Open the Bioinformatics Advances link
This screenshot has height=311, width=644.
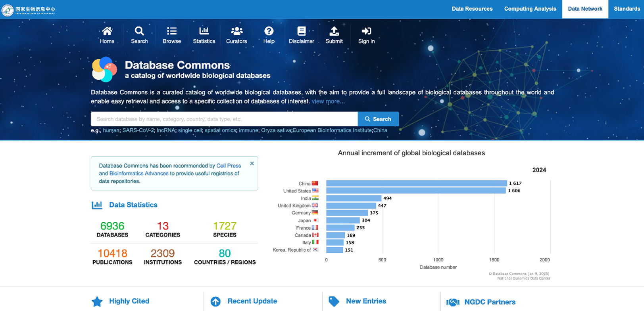click(x=139, y=173)
